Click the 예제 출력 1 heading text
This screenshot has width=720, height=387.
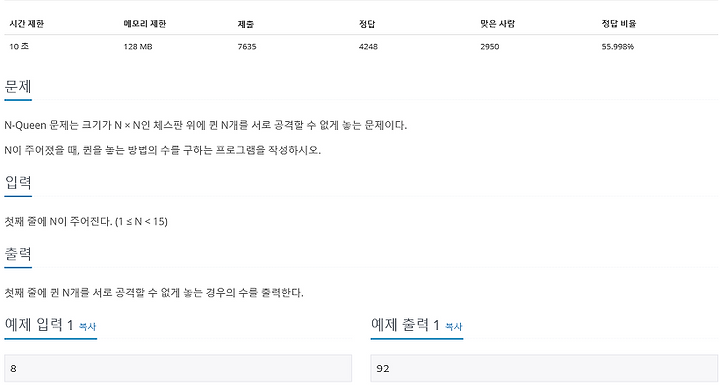pyautogui.click(x=405, y=325)
